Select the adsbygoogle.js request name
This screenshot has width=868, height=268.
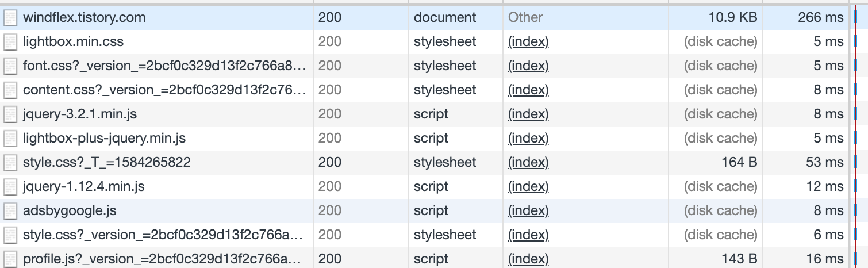pyautogui.click(x=70, y=211)
